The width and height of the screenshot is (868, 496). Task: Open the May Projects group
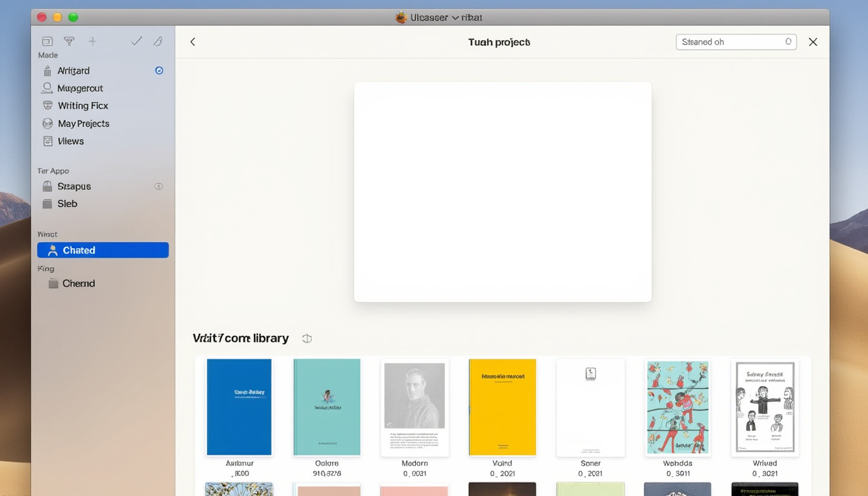click(48, 123)
